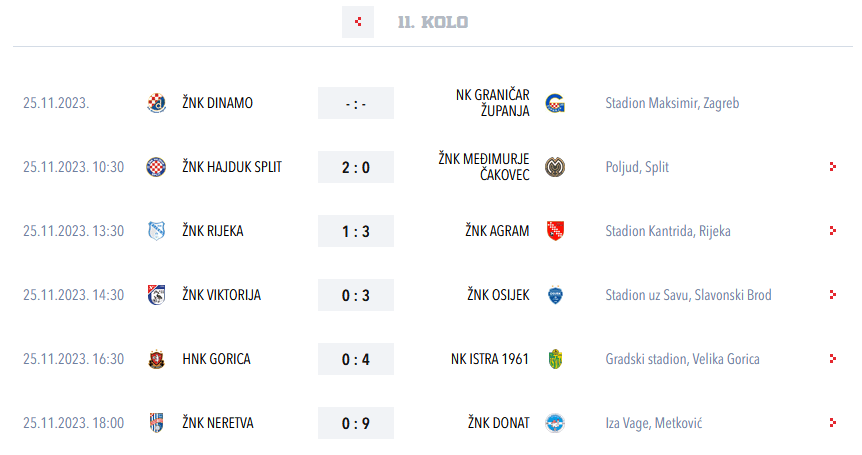Click the 0 : 9 score box
This screenshot has height=455, width=862.
(x=356, y=423)
